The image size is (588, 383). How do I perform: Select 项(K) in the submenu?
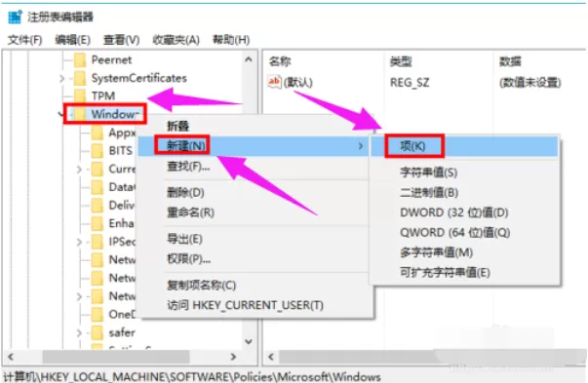[x=464, y=146]
